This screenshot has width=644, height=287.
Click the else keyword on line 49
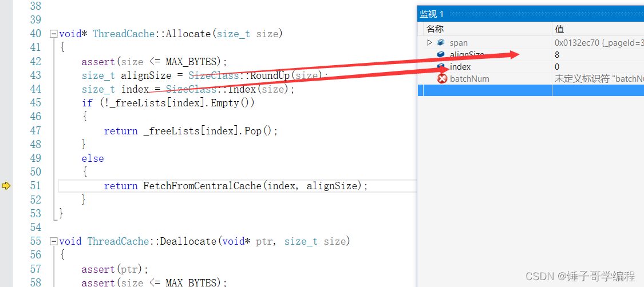point(93,158)
